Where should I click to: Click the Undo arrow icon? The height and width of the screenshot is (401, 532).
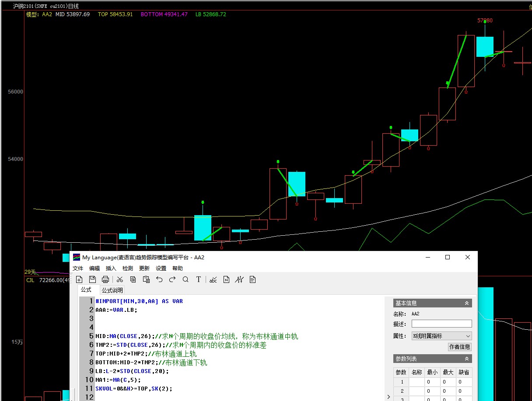point(159,279)
